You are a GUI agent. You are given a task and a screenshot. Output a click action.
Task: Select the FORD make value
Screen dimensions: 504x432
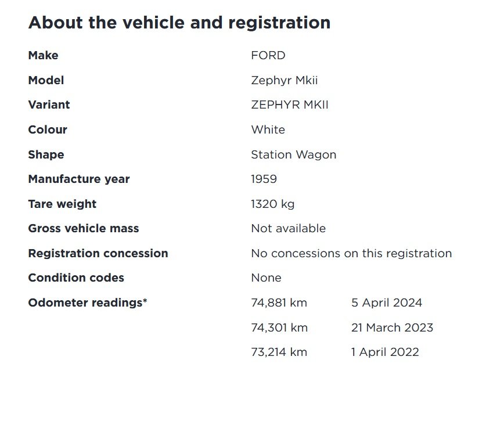[x=268, y=56]
